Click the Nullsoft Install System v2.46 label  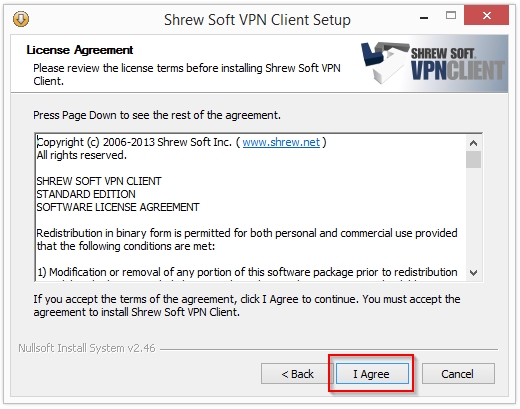point(87,348)
